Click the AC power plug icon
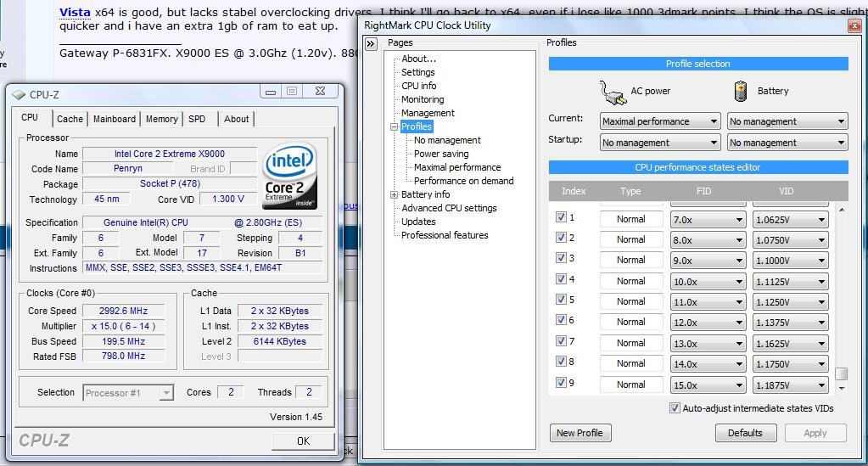Screen dimensions: 868x466 (612, 92)
